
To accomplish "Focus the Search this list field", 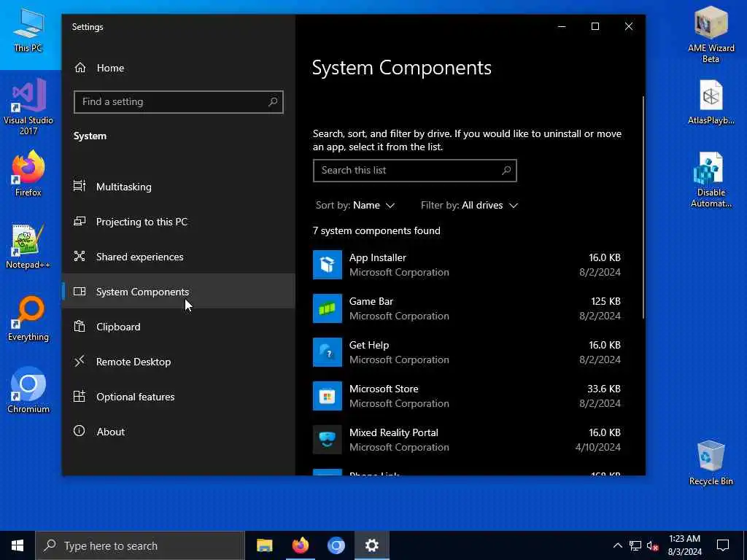I will (414, 170).
